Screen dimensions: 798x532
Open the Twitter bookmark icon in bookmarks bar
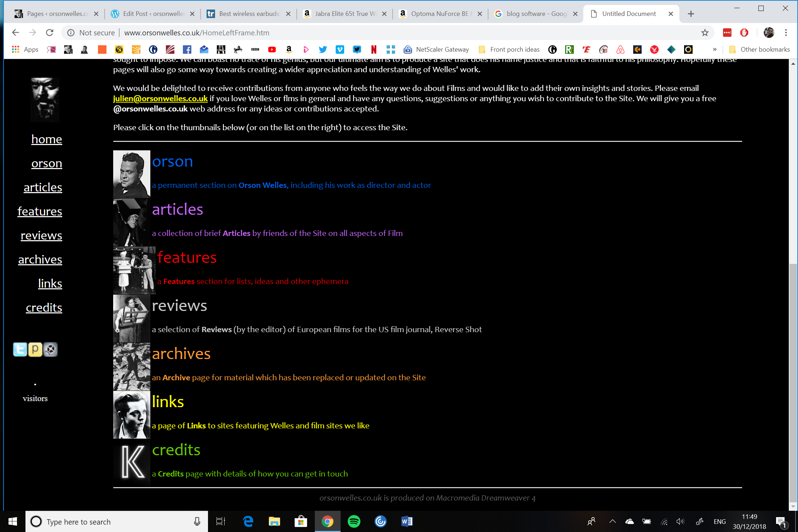click(323, 50)
